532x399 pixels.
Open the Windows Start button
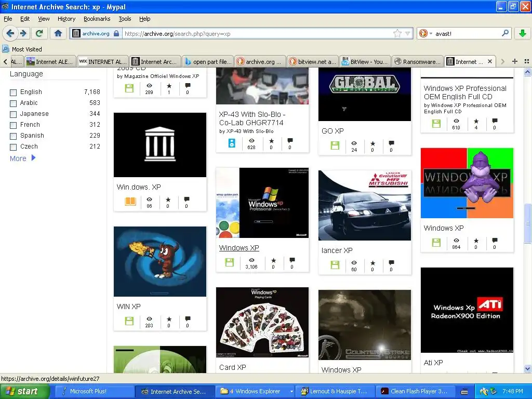[x=24, y=391]
